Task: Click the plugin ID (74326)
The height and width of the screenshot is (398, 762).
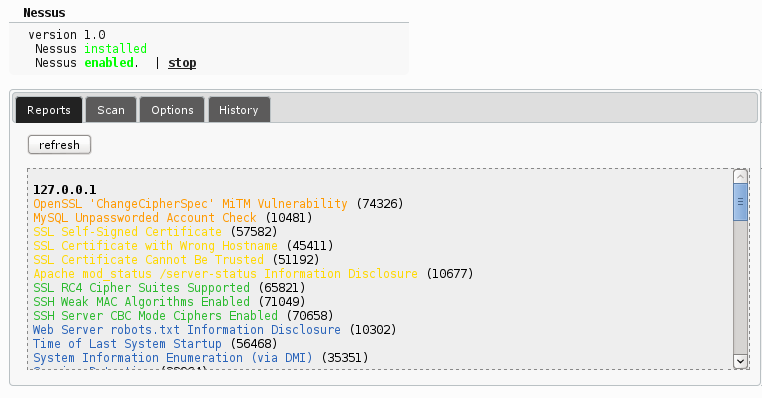Action: click(x=380, y=204)
